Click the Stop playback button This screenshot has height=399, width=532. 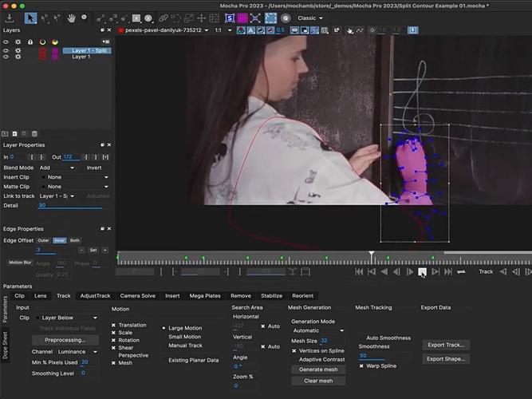tap(422, 271)
